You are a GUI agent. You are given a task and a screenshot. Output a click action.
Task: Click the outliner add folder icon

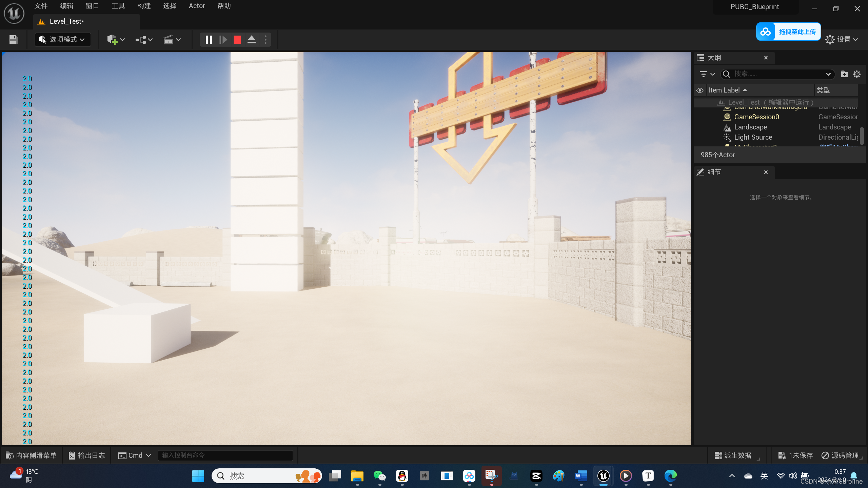tap(844, 74)
